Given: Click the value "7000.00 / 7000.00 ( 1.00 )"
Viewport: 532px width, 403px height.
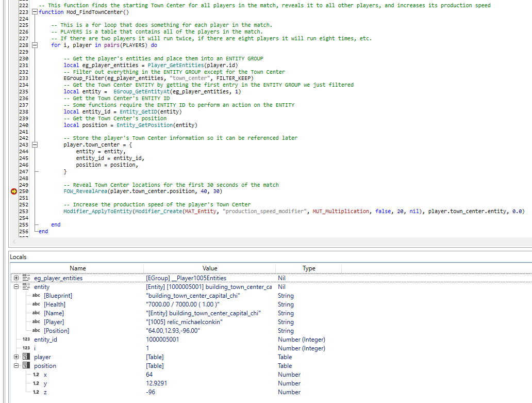Looking at the screenshot, I should (x=182, y=304).
